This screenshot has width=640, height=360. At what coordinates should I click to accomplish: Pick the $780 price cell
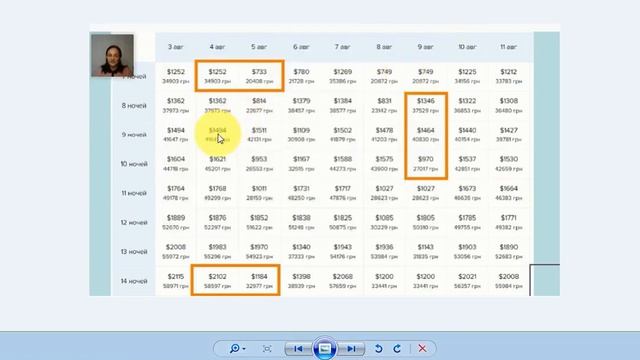point(301,76)
